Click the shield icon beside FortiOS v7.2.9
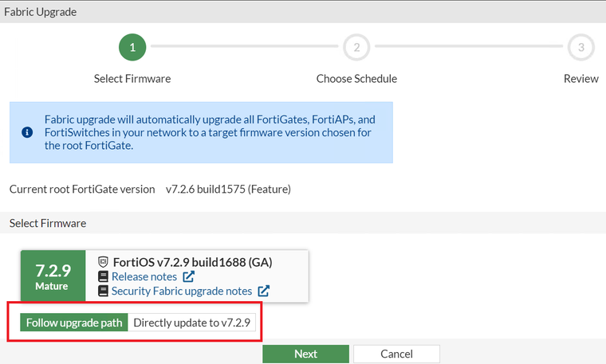 pyautogui.click(x=103, y=262)
